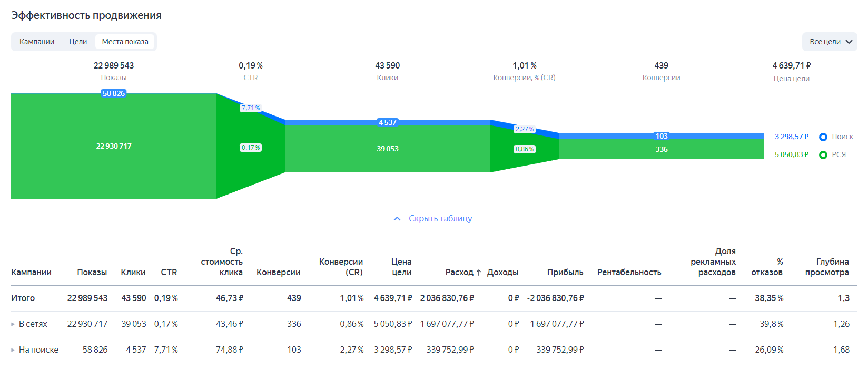Click the % отказов column header
This screenshot has height=368, width=868.
click(767, 267)
